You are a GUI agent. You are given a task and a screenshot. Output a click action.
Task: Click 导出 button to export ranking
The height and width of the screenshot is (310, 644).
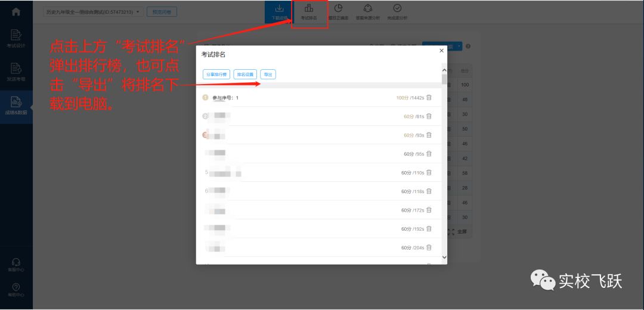[x=268, y=75]
